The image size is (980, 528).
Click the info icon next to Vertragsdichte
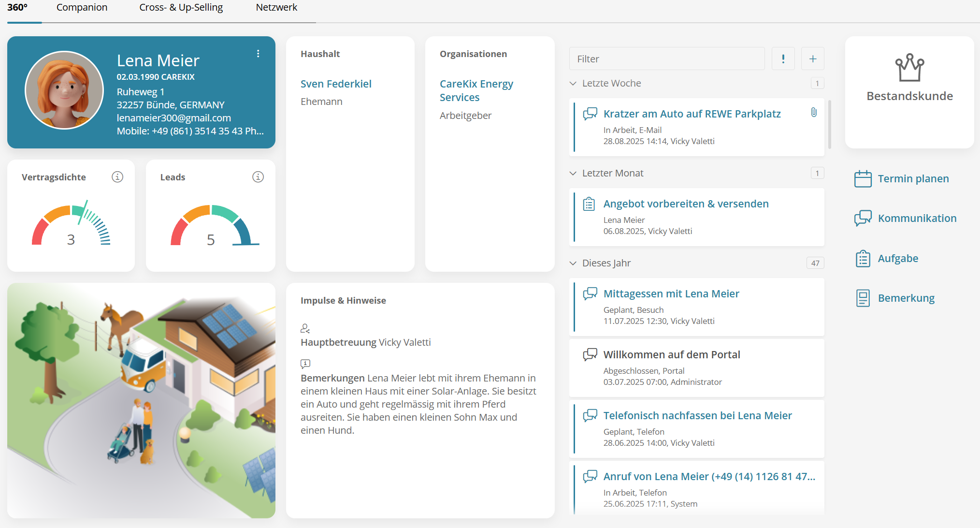(117, 177)
